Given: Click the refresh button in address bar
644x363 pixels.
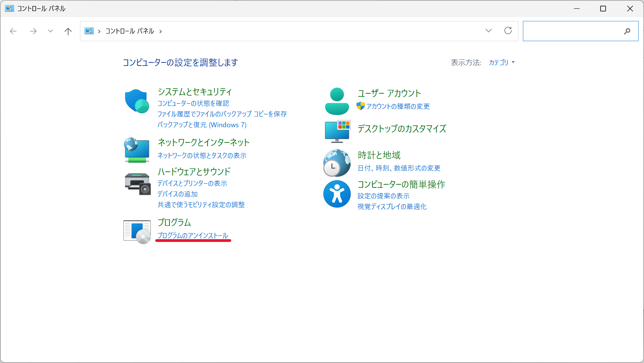Looking at the screenshot, I should (508, 31).
